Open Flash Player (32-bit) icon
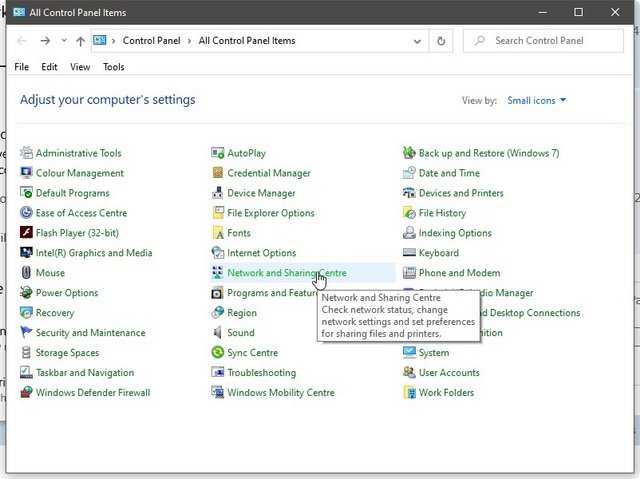The image size is (640, 479). pos(26,233)
